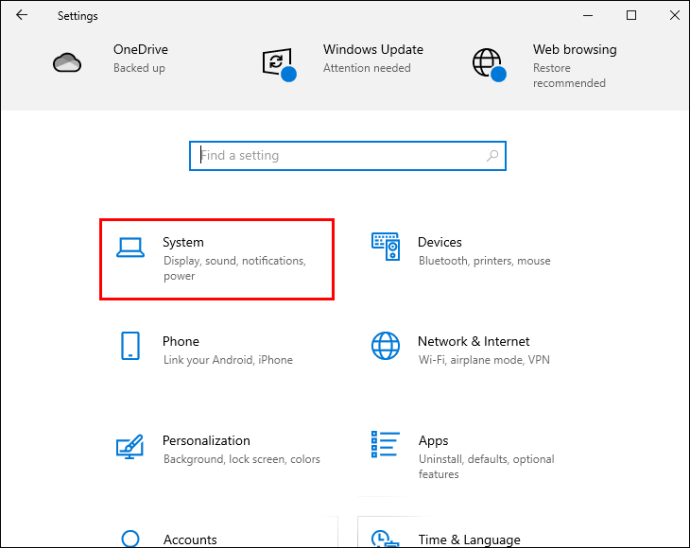Close the Settings window

point(674,15)
